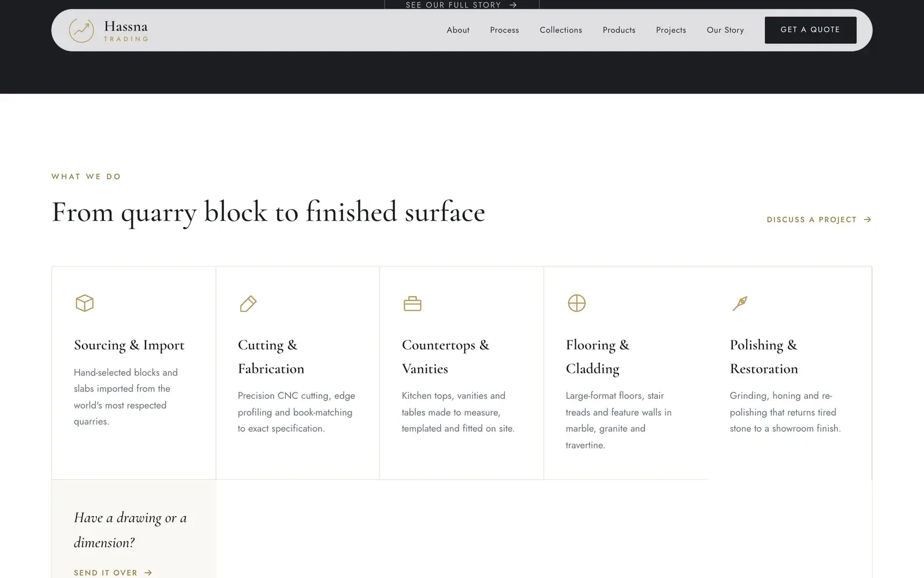The image size is (924, 578).
Task: Click the 'Hand-selected blocks and slabs' description
Action: 126,397
